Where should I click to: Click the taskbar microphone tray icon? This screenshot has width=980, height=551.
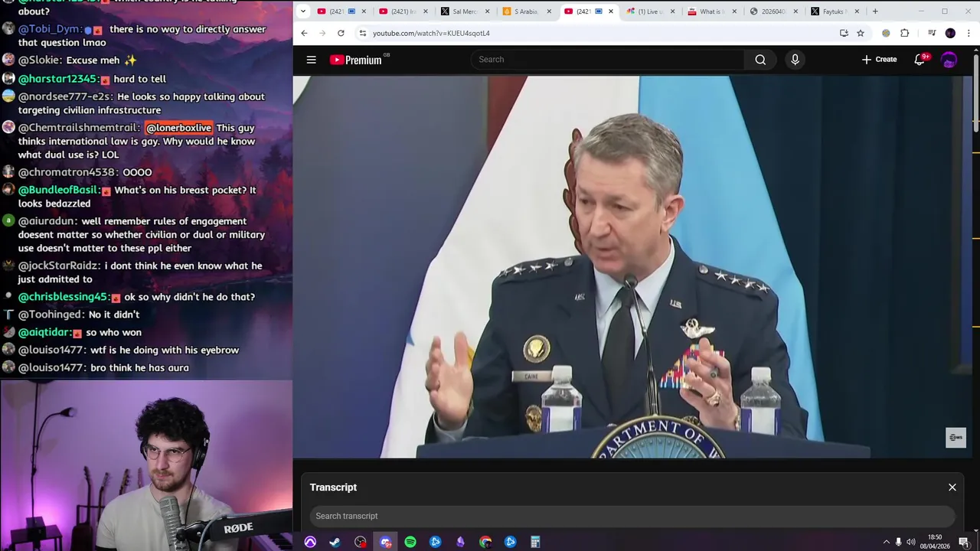pos(899,543)
